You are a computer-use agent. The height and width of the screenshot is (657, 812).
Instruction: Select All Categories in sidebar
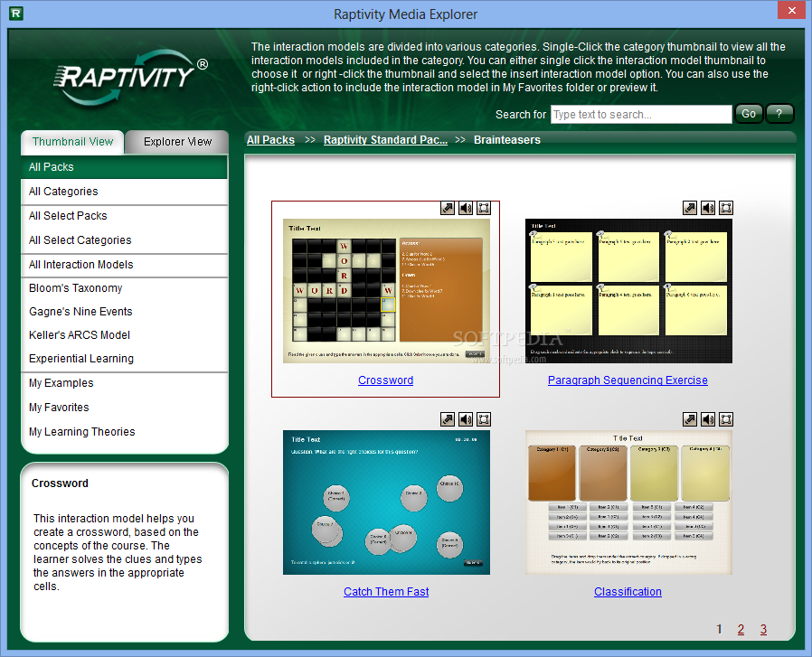(x=124, y=192)
